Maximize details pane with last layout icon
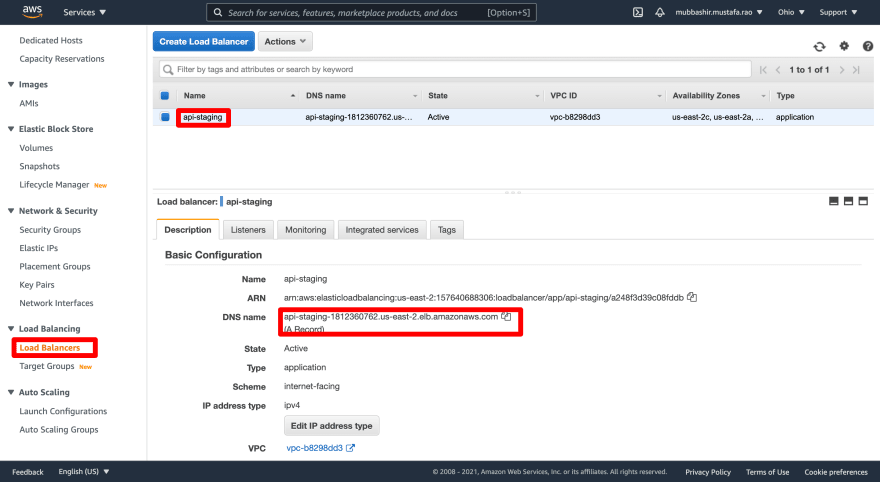The image size is (880, 482). 863,201
